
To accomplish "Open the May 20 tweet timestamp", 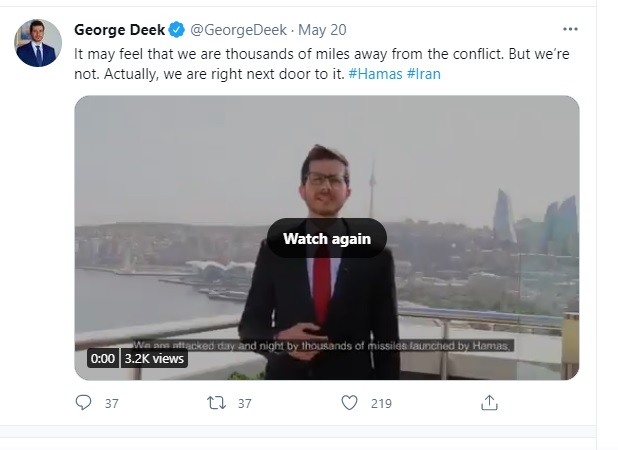I will (322, 30).
